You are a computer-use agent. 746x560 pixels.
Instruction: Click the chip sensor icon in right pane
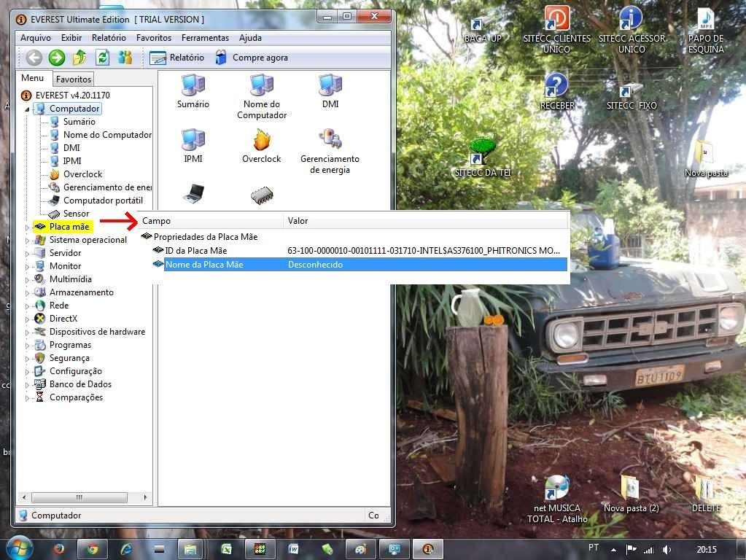(x=262, y=195)
